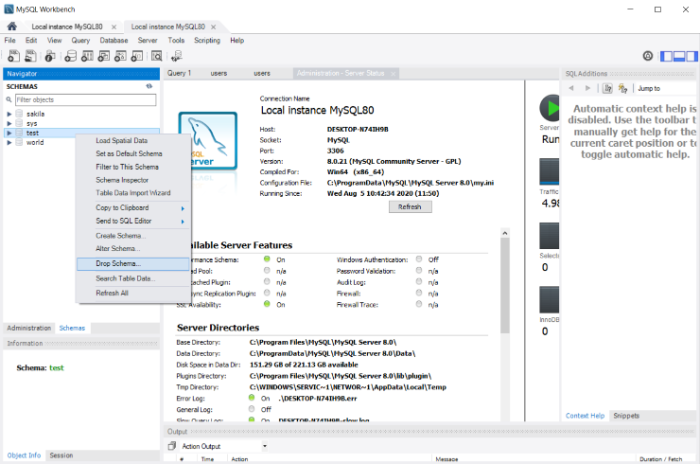Choose Load Spatial Data menu entry

click(x=133, y=140)
